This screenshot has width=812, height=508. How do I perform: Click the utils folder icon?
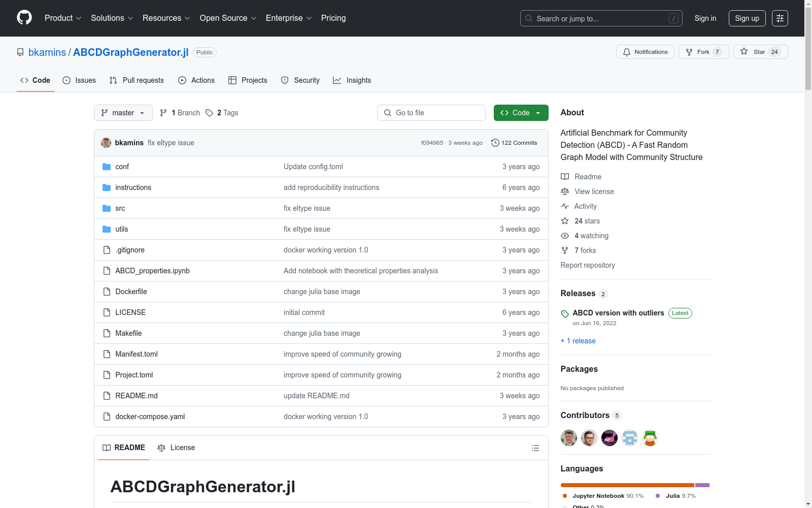pos(107,229)
